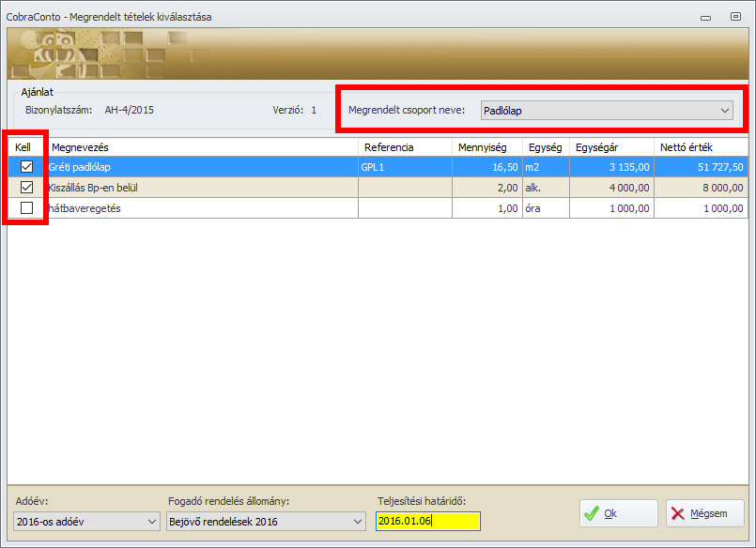
Task: Select the Kiszállás Bp-en belül row name
Action: point(93,188)
